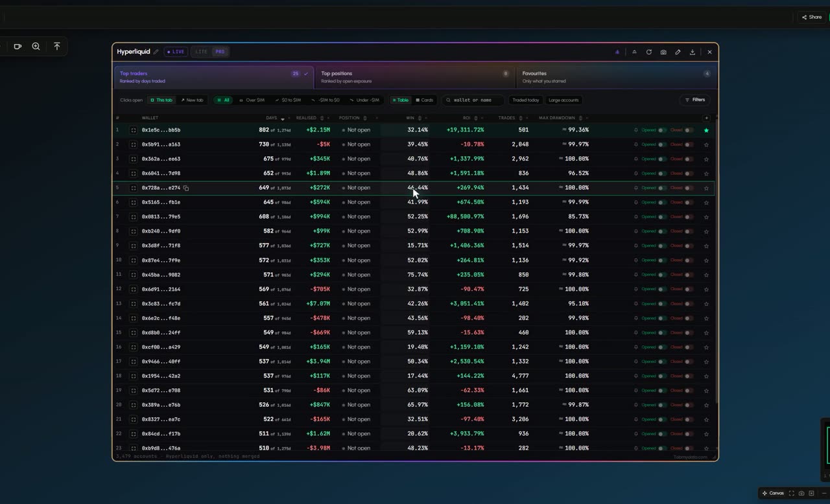Click the purple flame icon in panel header
Image resolution: width=830 pixels, height=504 pixels.
point(617,52)
